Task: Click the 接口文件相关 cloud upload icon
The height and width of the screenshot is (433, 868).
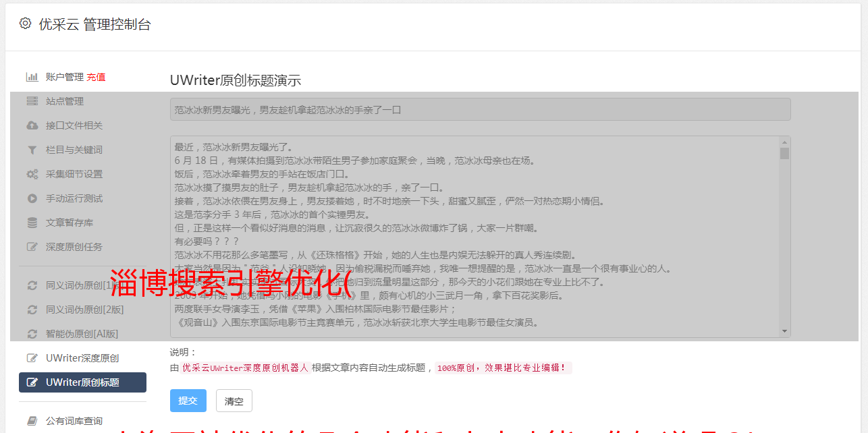Action: [32, 125]
